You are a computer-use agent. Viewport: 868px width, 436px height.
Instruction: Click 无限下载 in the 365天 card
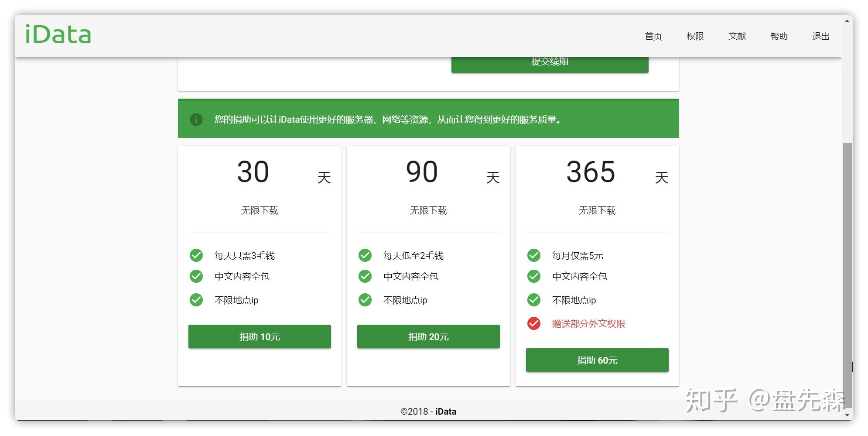click(597, 210)
